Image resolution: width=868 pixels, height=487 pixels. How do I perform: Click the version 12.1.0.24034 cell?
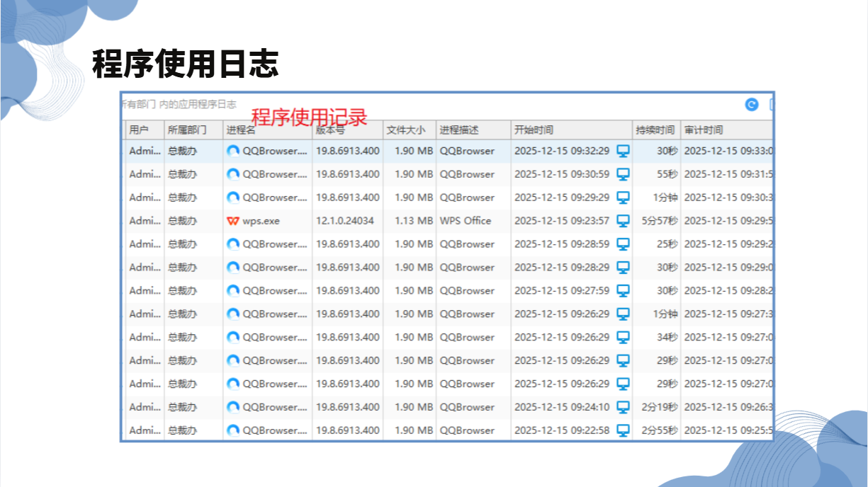345,221
